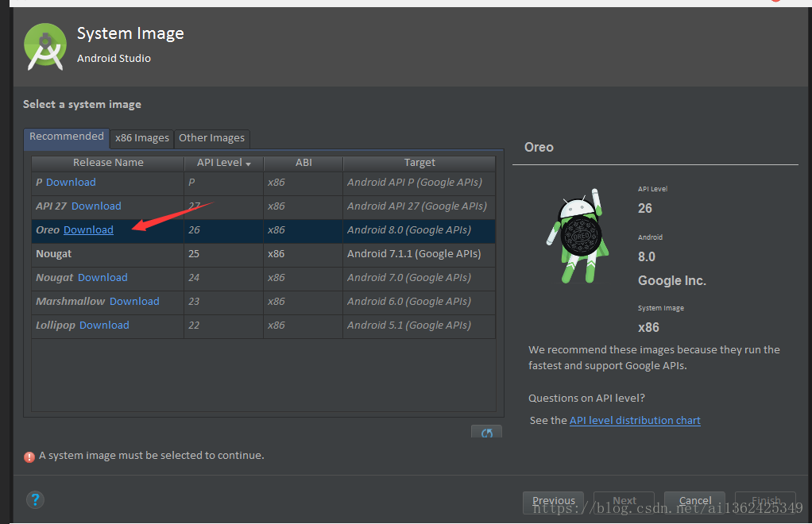The width and height of the screenshot is (812, 524).
Task: Switch to the Recommended tab
Action: (66, 137)
